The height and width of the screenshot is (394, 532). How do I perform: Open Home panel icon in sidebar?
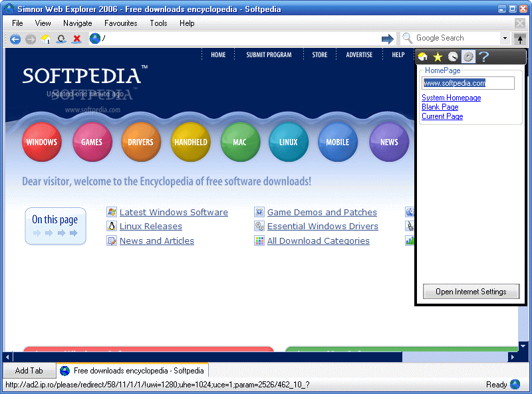click(423, 56)
